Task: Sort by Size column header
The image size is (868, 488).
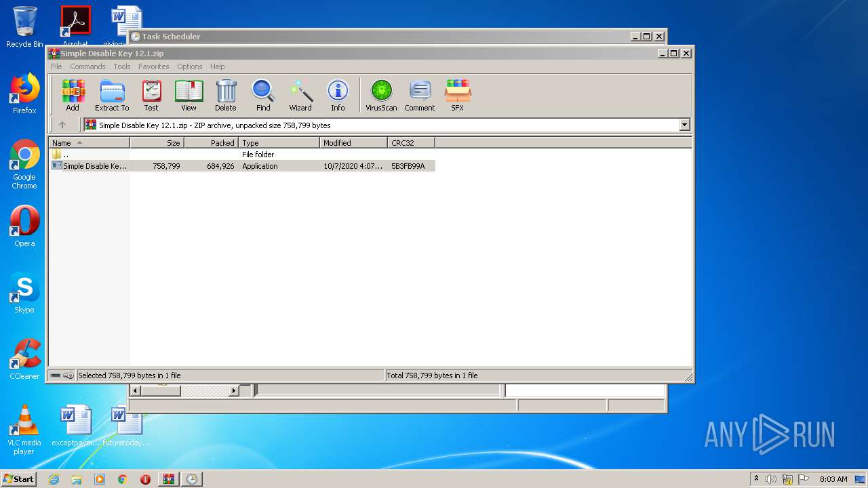Action: pos(157,143)
